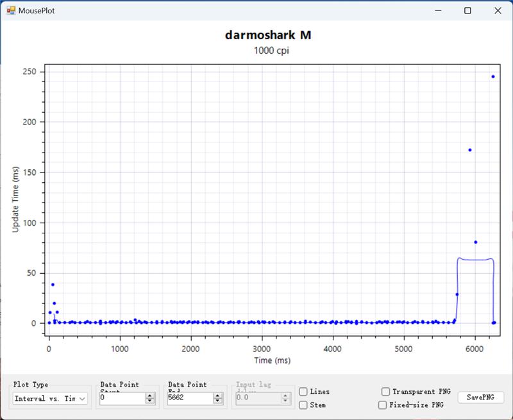The width and height of the screenshot is (513, 420).
Task: Click the highest data point near 245 ms
Action: tap(493, 76)
